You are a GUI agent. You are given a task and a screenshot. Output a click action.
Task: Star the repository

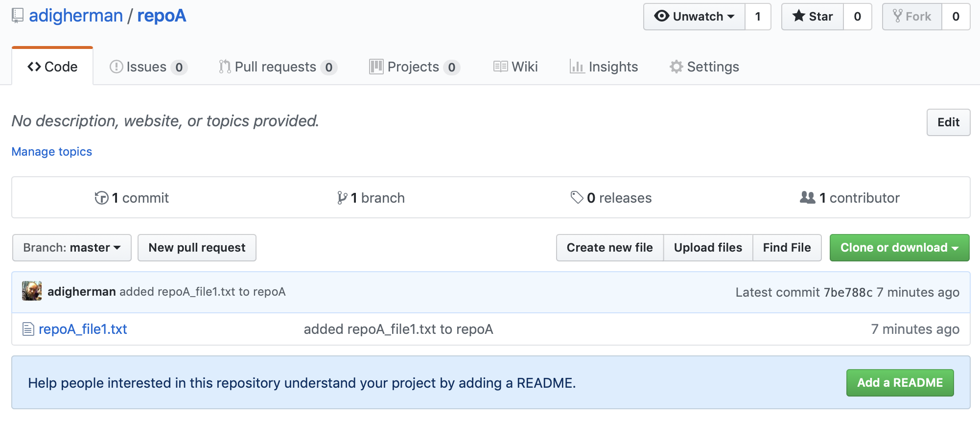tap(813, 17)
